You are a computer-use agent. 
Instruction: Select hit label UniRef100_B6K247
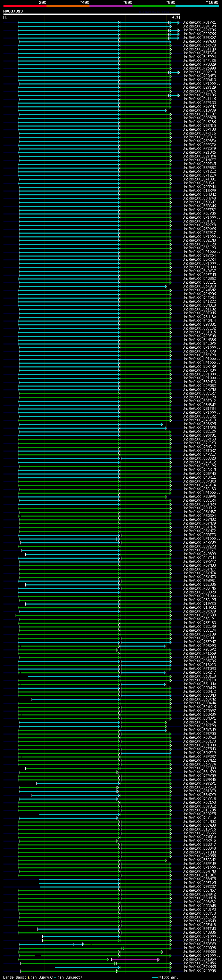[x=199, y=672]
